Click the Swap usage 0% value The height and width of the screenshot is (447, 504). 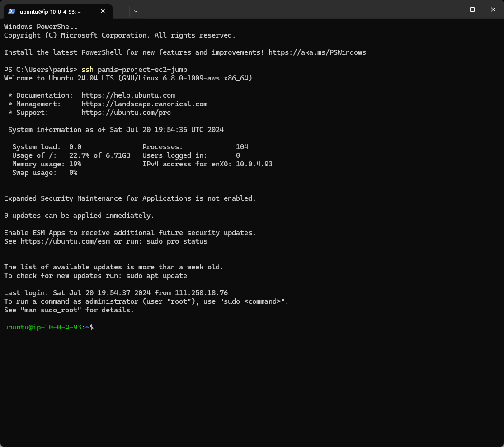(73, 173)
